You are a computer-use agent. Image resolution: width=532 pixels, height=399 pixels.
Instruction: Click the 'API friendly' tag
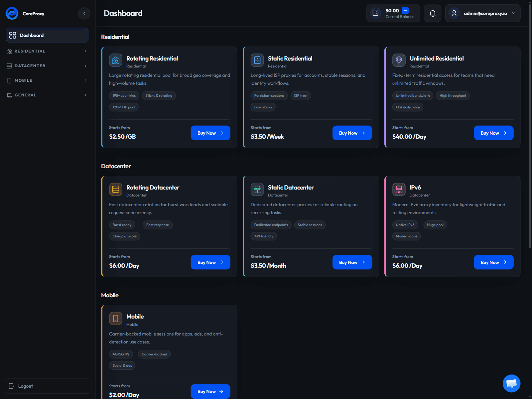[264, 236]
